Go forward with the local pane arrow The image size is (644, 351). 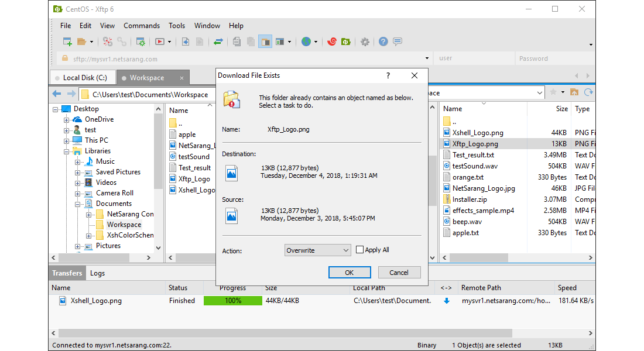coord(71,94)
